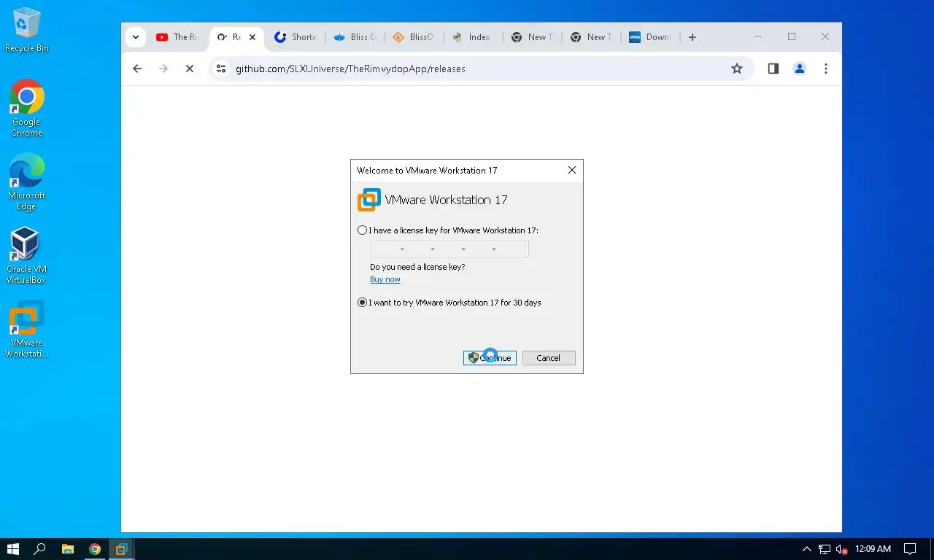Image resolution: width=934 pixels, height=560 pixels.
Task: Switch to the Index tab
Action: click(x=473, y=37)
